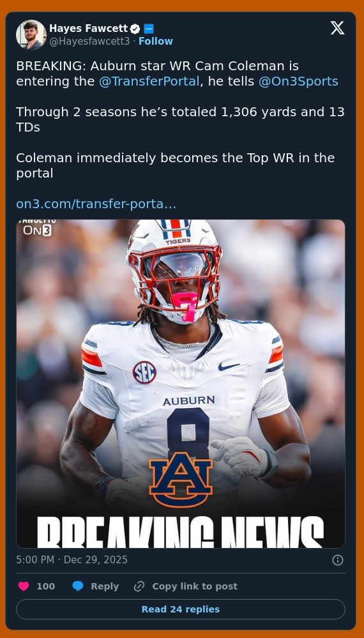Open the X logo

pos(337,28)
